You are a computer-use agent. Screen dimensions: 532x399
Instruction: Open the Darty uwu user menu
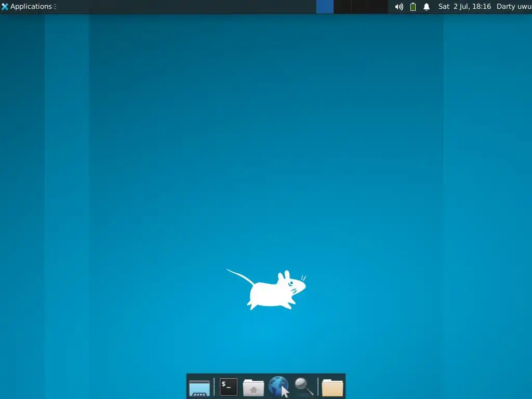[514, 6]
